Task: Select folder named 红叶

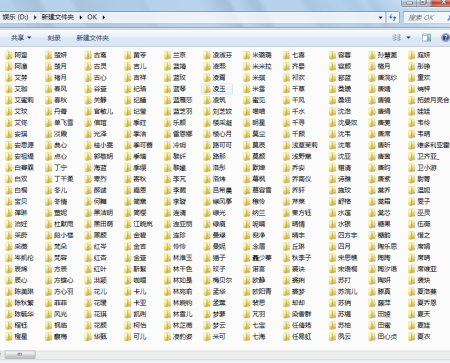Action: coord(96,269)
